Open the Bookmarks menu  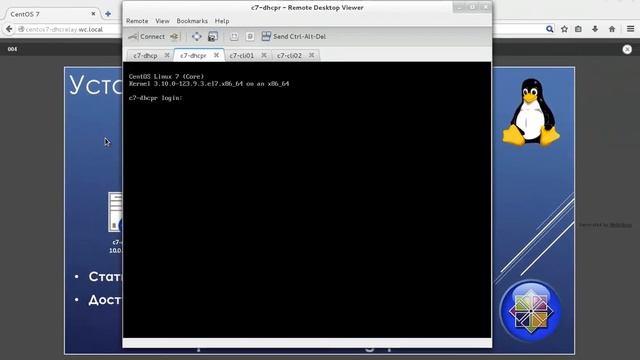click(x=192, y=21)
